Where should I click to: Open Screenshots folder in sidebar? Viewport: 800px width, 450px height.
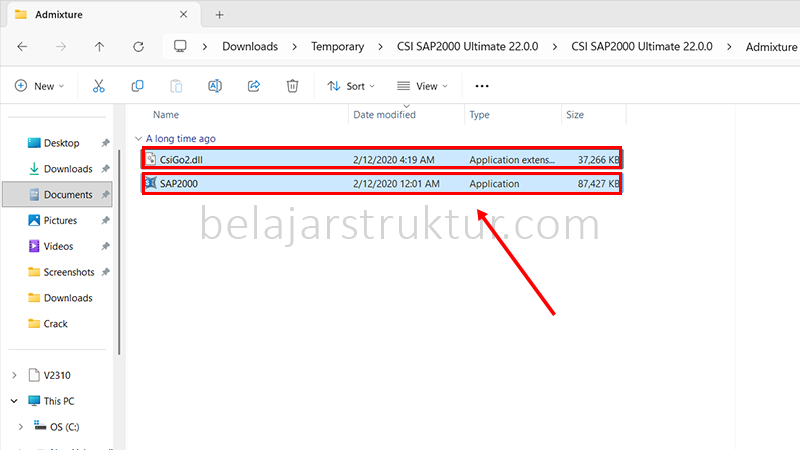69,272
